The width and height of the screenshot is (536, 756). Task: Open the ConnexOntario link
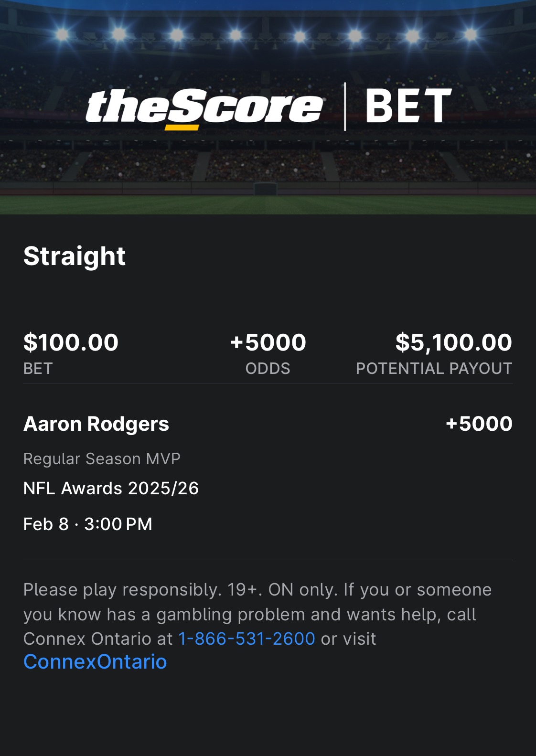coord(95,662)
